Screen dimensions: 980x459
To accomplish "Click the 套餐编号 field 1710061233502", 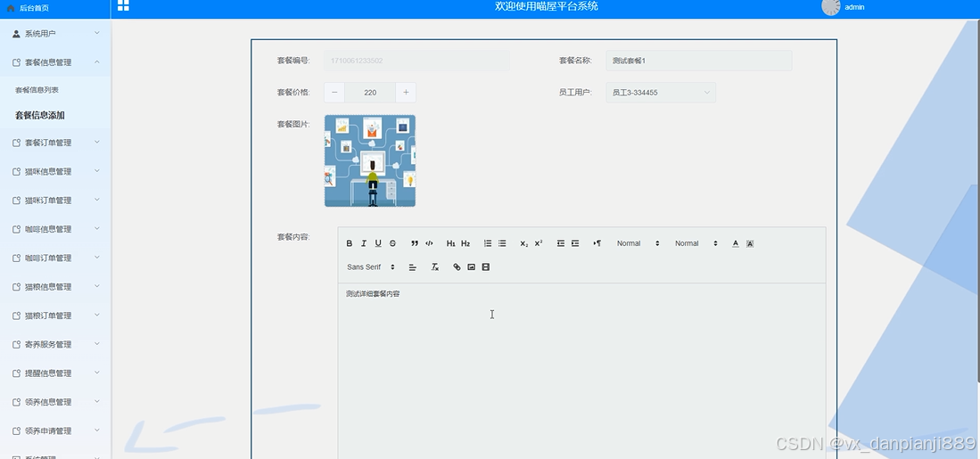I will click(x=416, y=61).
